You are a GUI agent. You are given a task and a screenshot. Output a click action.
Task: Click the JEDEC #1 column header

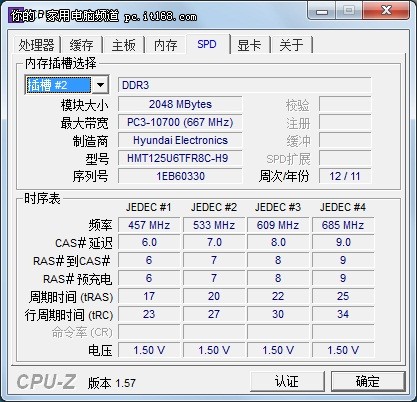(149, 207)
